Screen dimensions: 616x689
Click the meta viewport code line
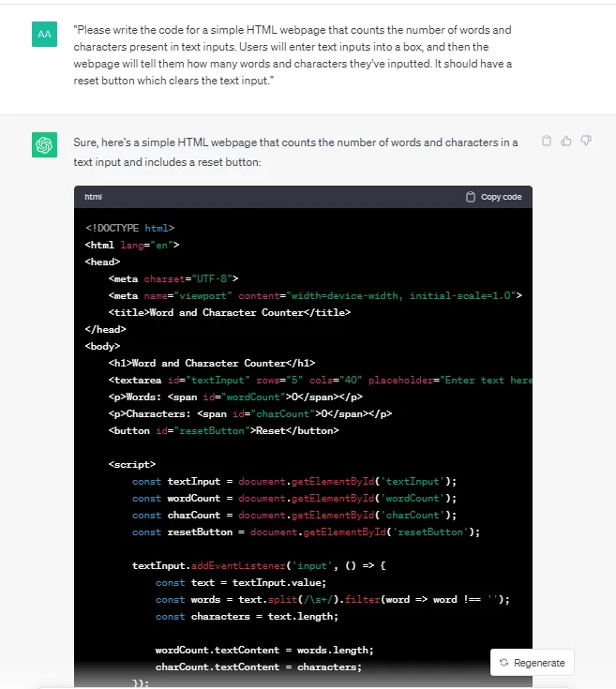(x=315, y=295)
